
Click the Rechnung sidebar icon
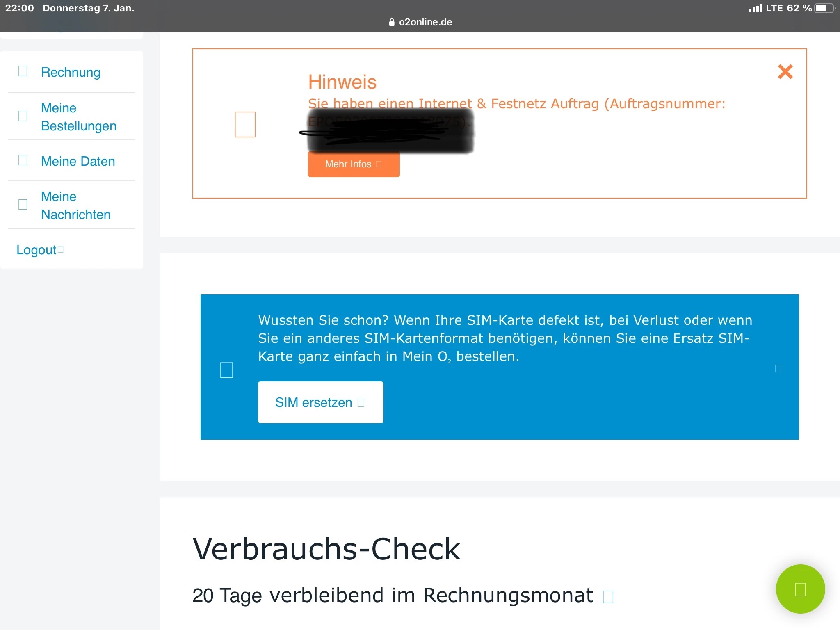click(23, 71)
